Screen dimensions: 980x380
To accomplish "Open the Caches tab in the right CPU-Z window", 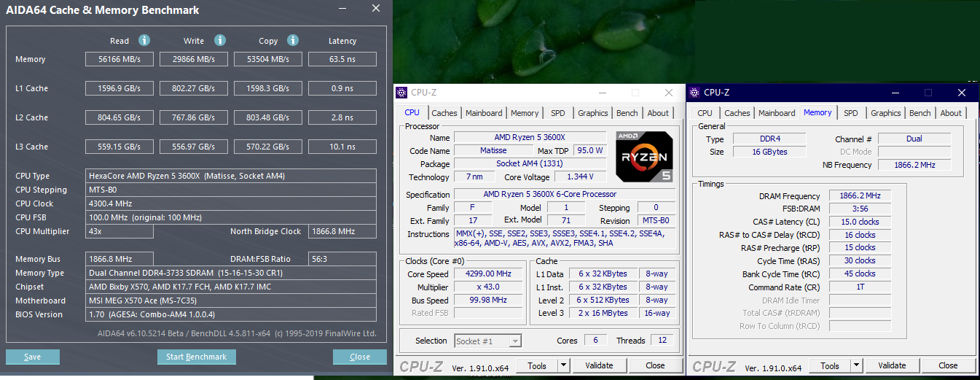I will click(737, 113).
